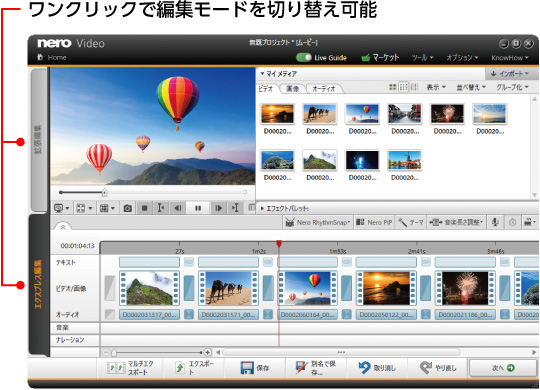Click the microphone narration record icon
Viewport: 540px width, 390px height.
[495, 223]
